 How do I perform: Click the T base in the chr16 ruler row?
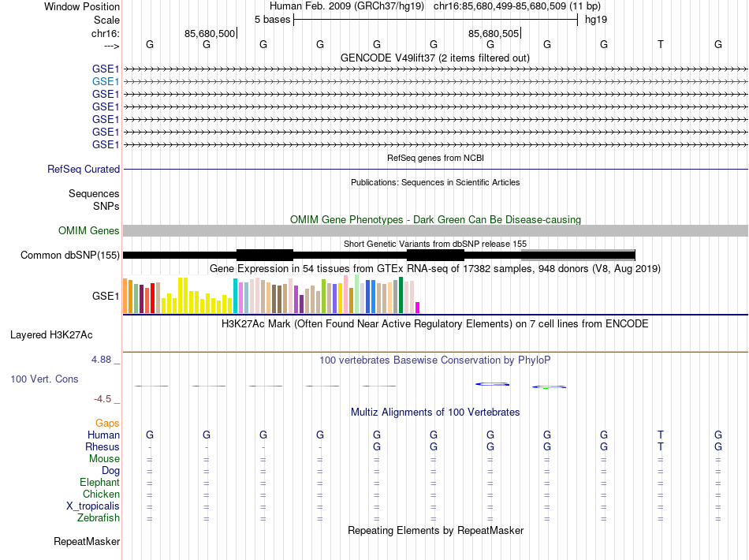point(661,44)
